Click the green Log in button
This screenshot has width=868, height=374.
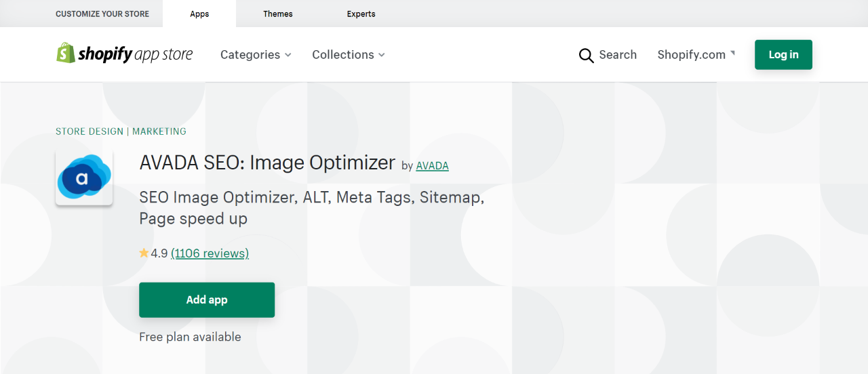pyautogui.click(x=783, y=55)
